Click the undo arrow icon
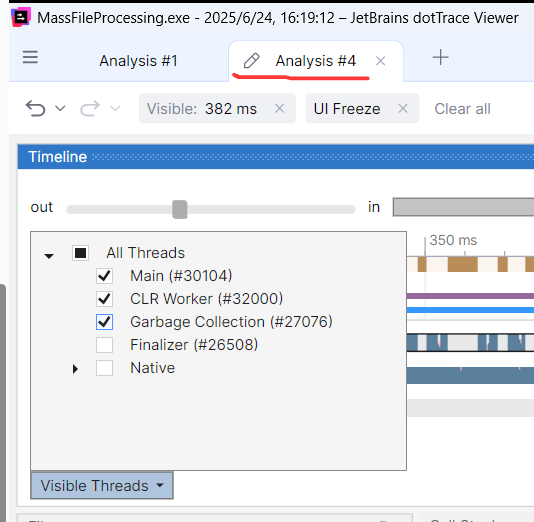 coord(35,108)
